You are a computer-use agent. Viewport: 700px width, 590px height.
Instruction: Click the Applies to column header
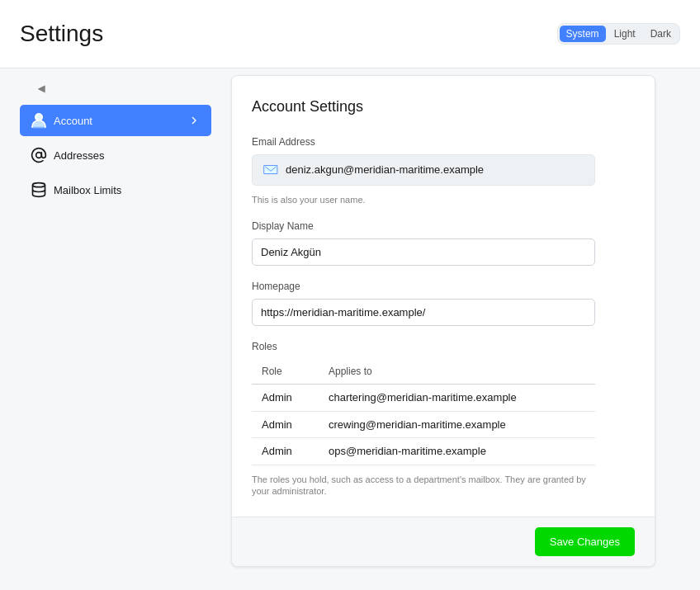[350, 371]
